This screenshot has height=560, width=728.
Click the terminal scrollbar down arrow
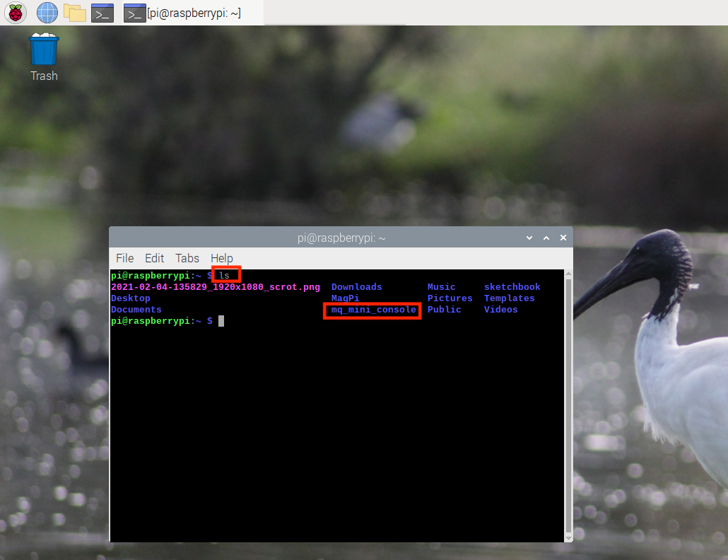tap(568, 538)
